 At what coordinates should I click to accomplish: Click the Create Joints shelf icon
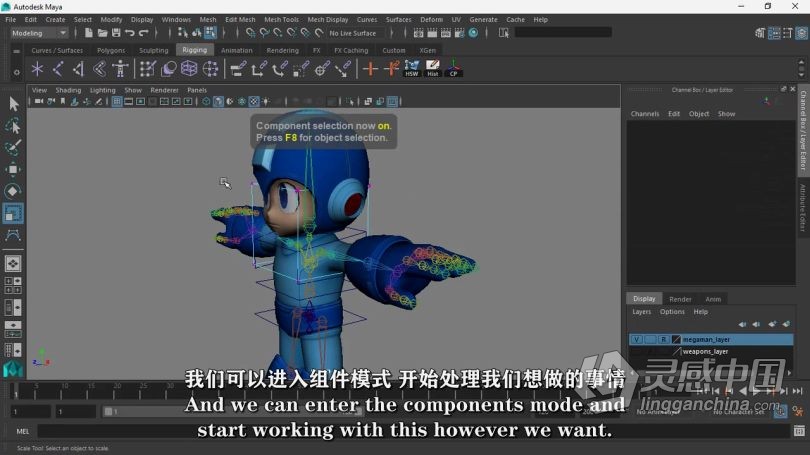(58, 69)
